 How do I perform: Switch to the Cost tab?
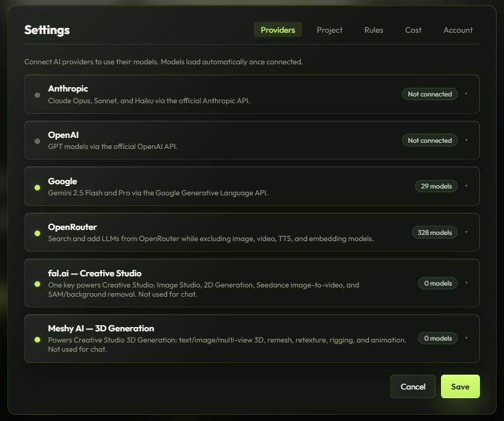tap(413, 30)
